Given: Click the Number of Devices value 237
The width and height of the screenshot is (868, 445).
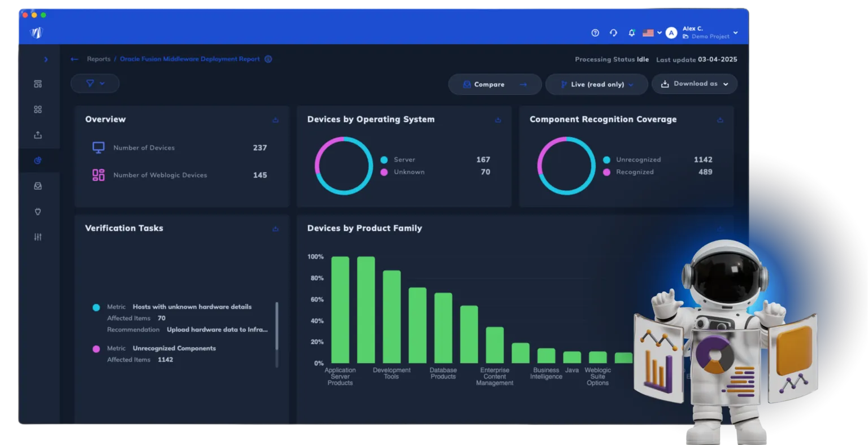Looking at the screenshot, I should (x=260, y=148).
